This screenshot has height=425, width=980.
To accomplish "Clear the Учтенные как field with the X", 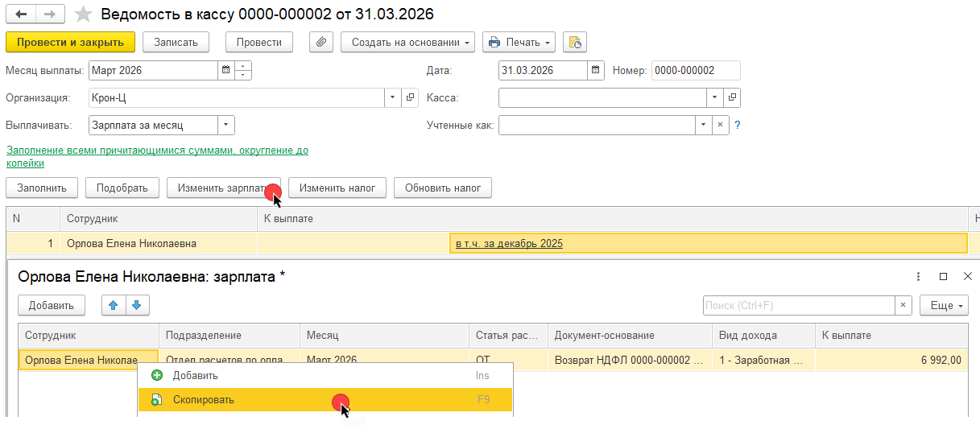I will click(x=721, y=126).
